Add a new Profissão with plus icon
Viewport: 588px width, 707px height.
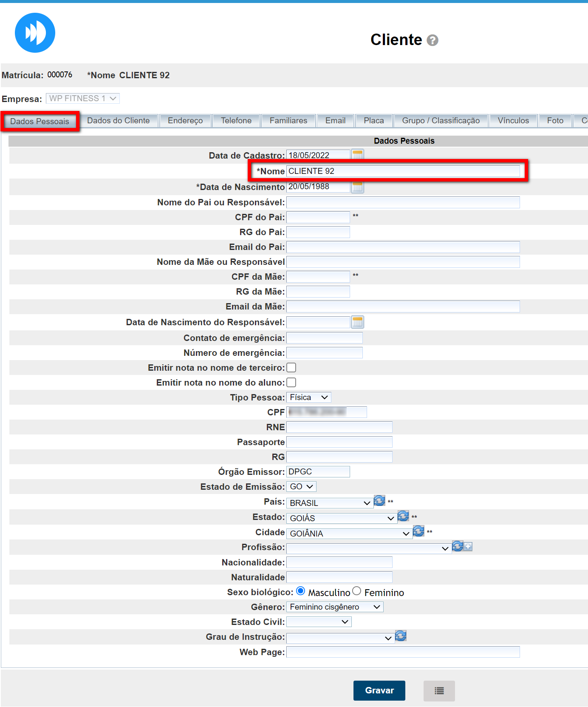[468, 547]
